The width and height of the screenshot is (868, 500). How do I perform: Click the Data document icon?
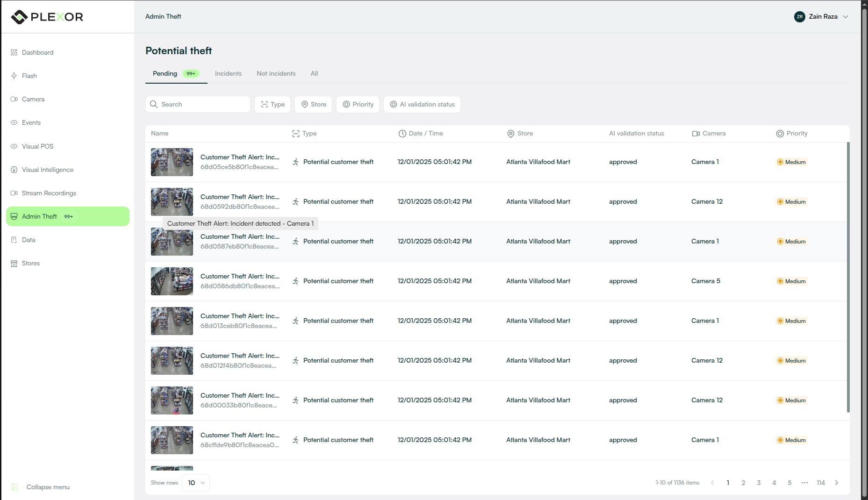coord(14,240)
